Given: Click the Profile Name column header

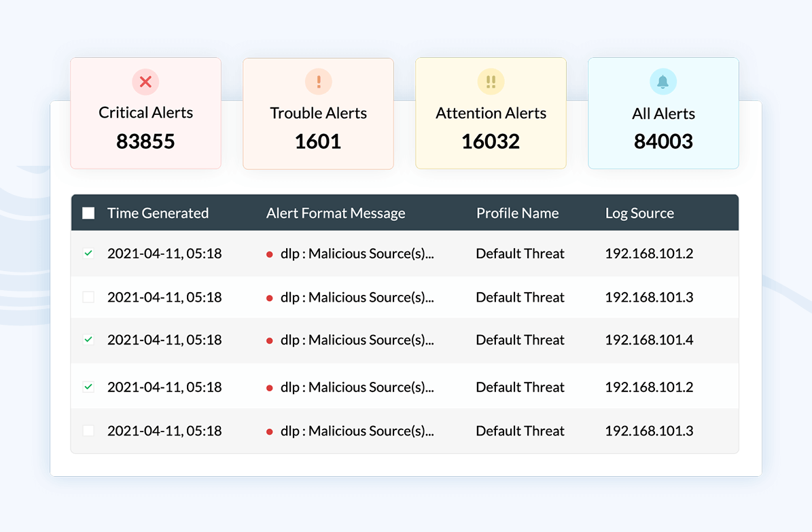Looking at the screenshot, I should (517, 213).
